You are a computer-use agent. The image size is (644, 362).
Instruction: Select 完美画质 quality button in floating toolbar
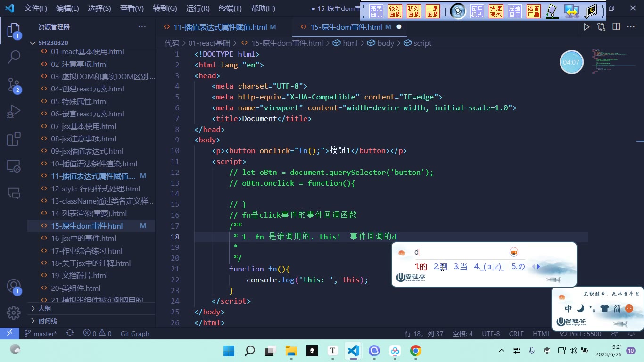point(376,11)
